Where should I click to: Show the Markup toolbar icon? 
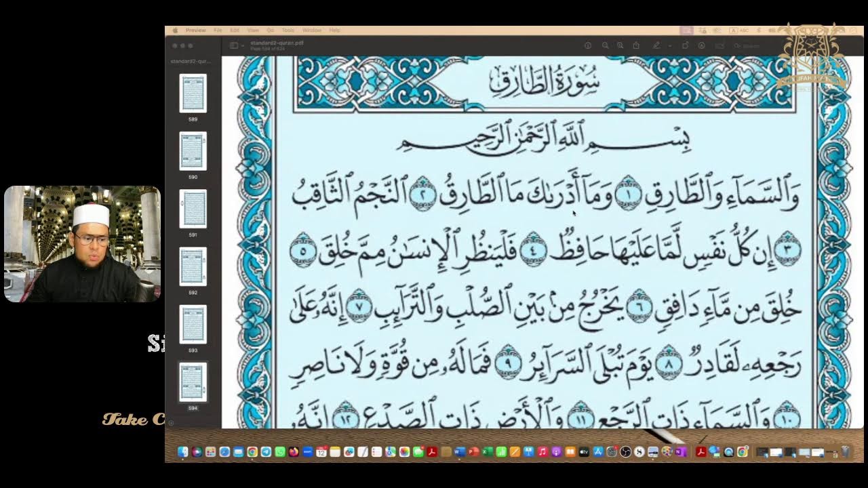(701, 45)
